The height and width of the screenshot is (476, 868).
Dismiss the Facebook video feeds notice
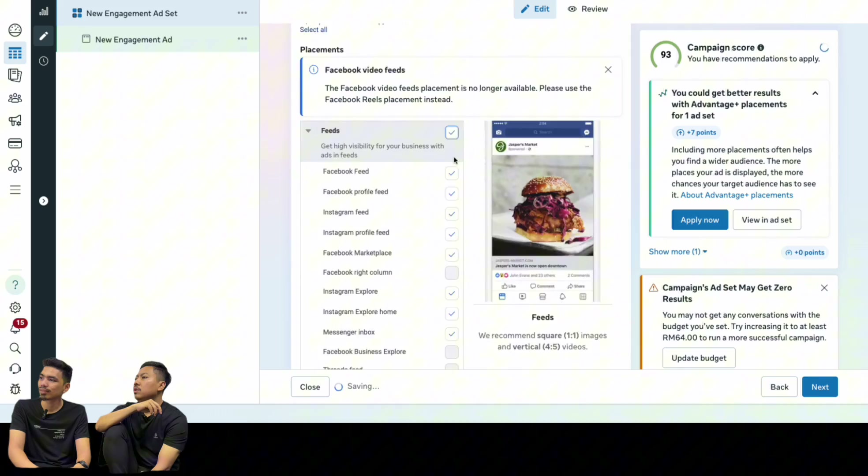point(608,70)
